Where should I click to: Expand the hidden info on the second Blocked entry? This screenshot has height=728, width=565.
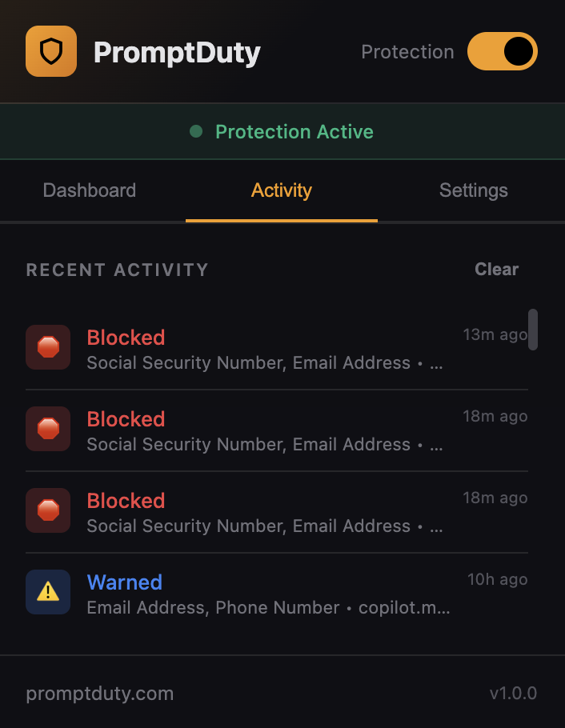click(x=435, y=444)
